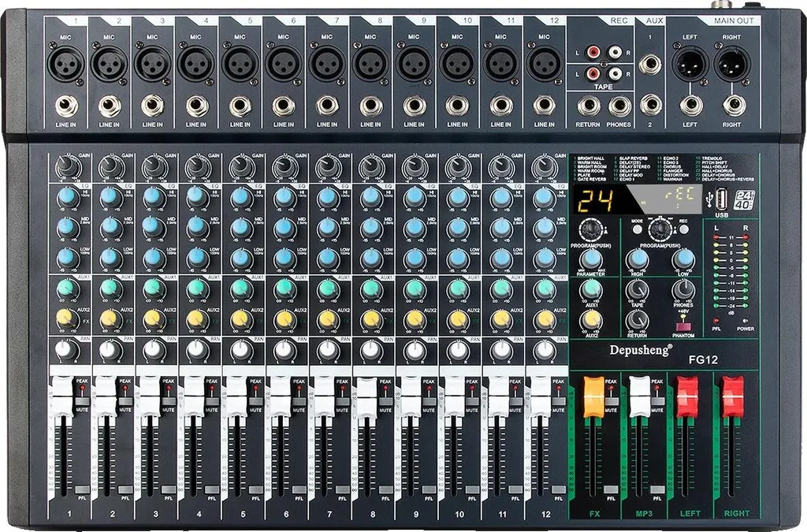The image size is (807, 532).
Task: Click master LOW blue EQ knob
Action: [x=683, y=259]
